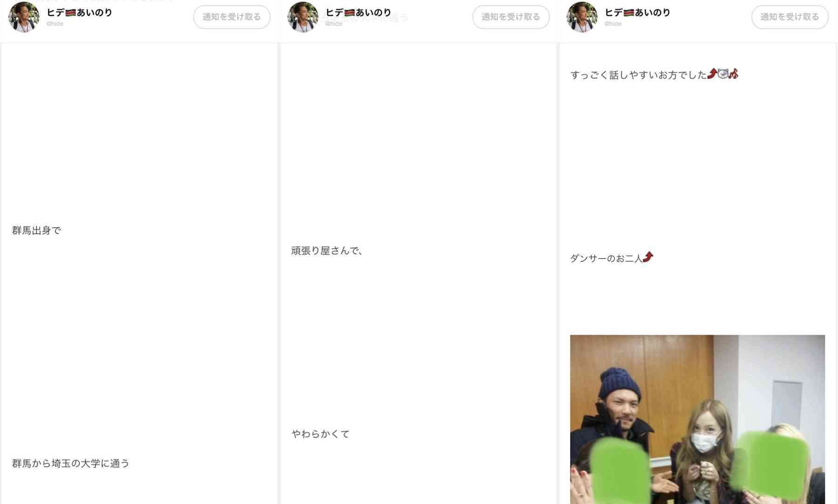Open the @hide handle in the left column
This screenshot has height=504, width=838.
[x=55, y=24]
